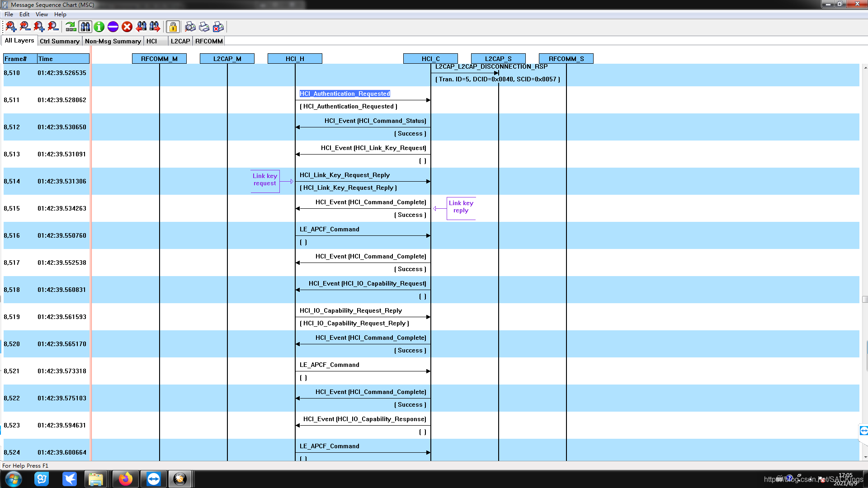Open the Edit menu

[x=24, y=14]
